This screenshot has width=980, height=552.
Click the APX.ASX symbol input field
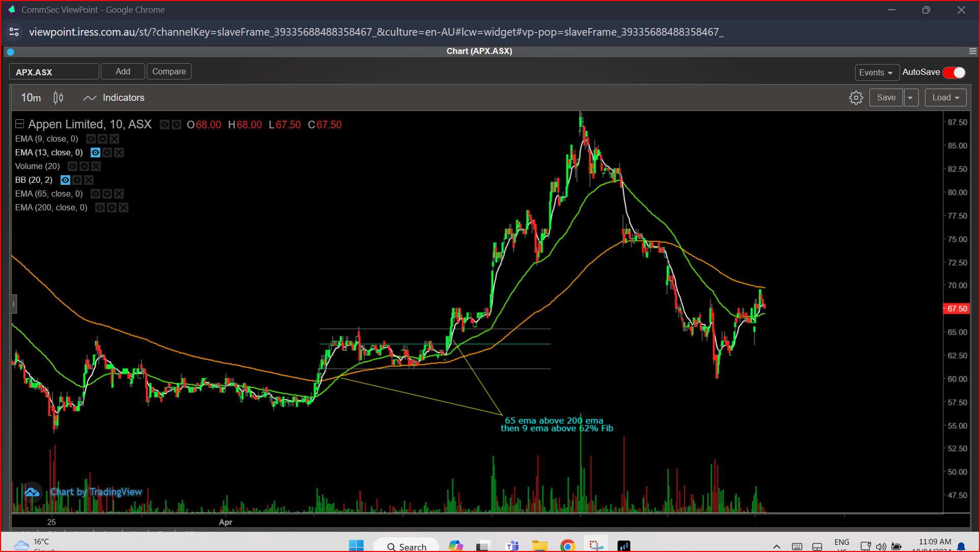coord(54,72)
